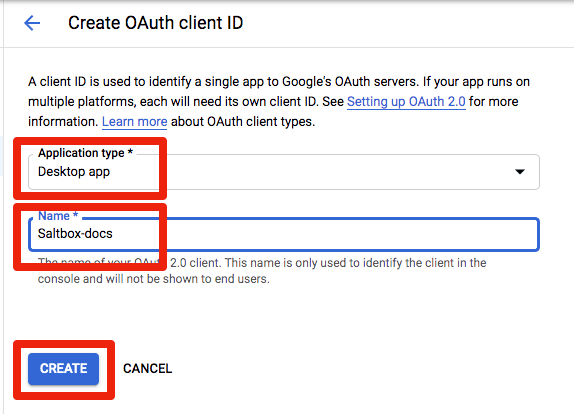The height and width of the screenshot is (414, 574).
Task: Click the Name field label
Action: tap(58, 216)
